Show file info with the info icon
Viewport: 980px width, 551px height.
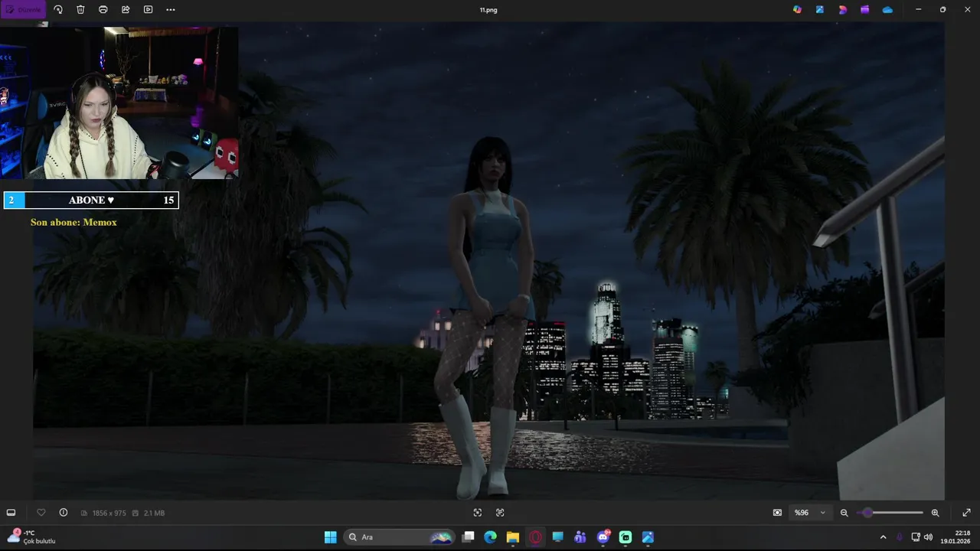pyautogui.click(x=64, y=513)
